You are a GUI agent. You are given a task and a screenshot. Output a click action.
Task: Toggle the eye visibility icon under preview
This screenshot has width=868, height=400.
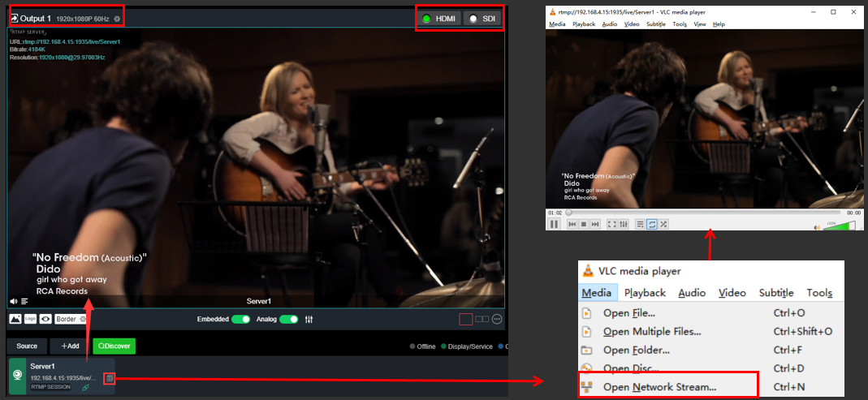[45, 319]
